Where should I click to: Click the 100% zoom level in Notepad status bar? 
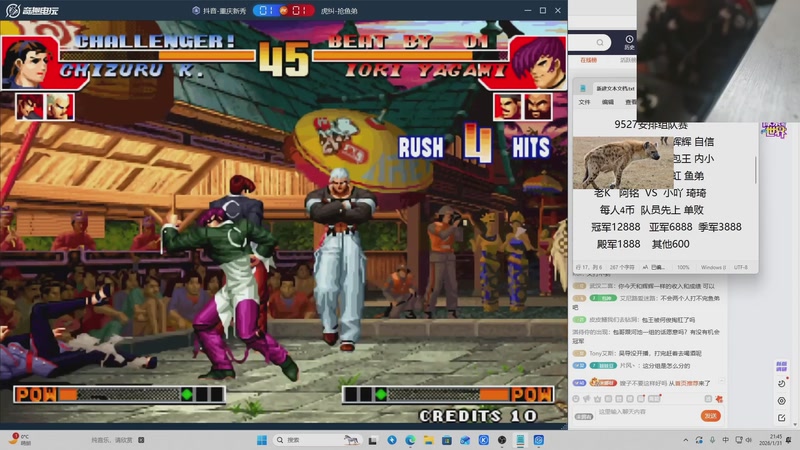click(x=683, y=267)
